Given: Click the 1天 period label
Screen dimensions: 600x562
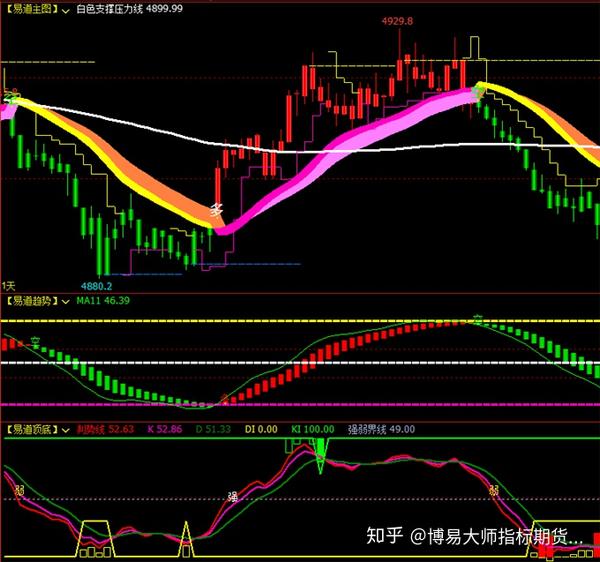Looking at the screenshot, I should (10, 284).
